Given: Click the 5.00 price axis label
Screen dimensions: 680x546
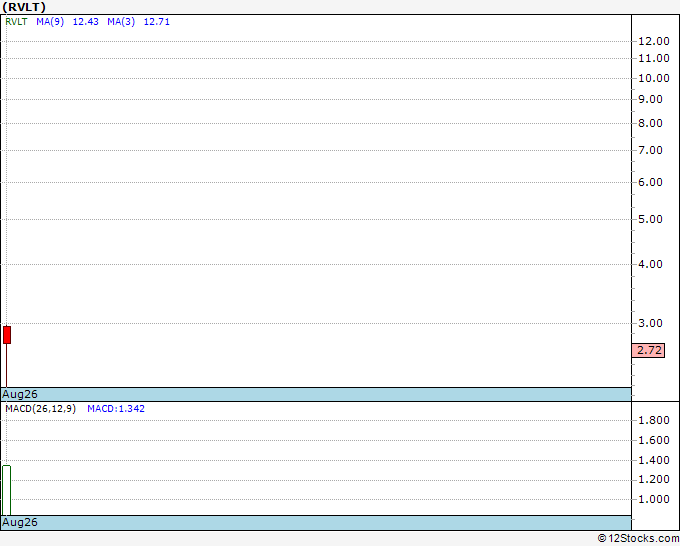Looking at the screenshot, I should [x=650, y=219].
